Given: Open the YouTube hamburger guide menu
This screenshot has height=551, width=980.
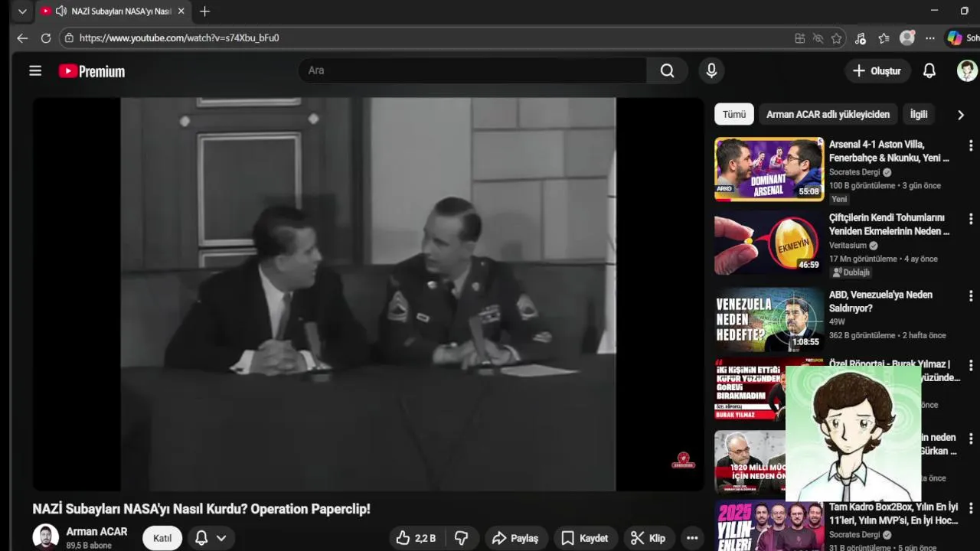Looking at the screenshot, I should pos(35,71).
